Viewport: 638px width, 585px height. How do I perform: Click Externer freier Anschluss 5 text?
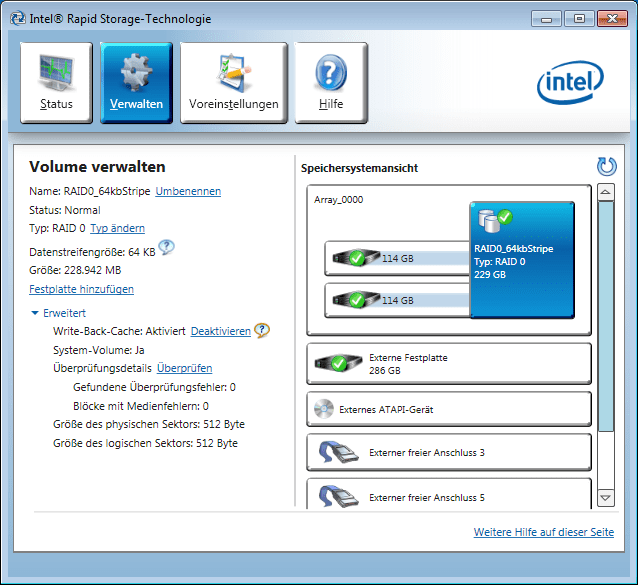pos(427,498)
